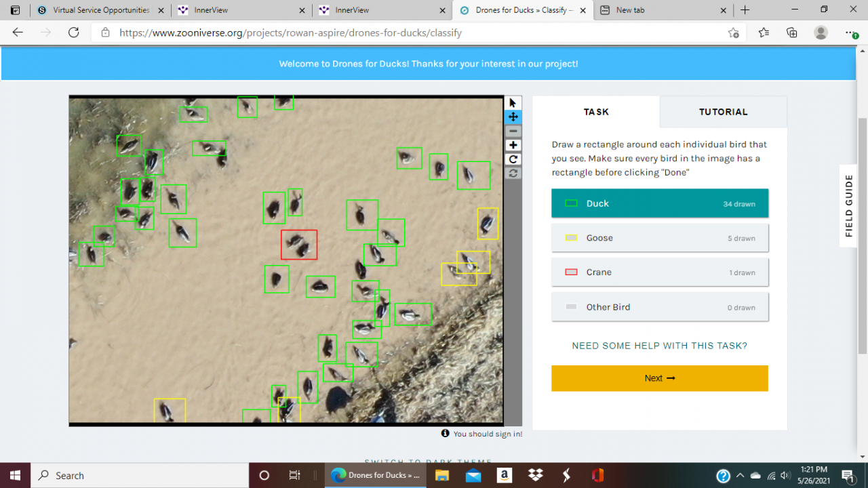
Task: Click the '34 drawn' duck count
Action: [x=739, y=204]
